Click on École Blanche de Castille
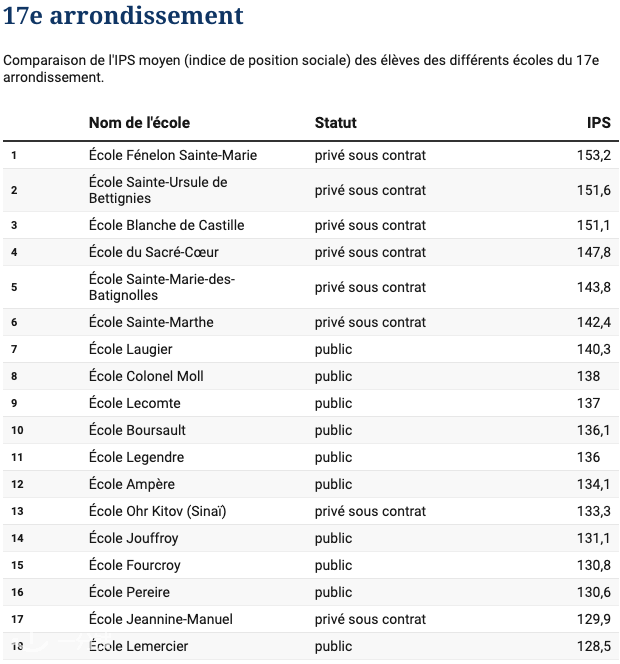Screen dimensions: 620x664 166,225
